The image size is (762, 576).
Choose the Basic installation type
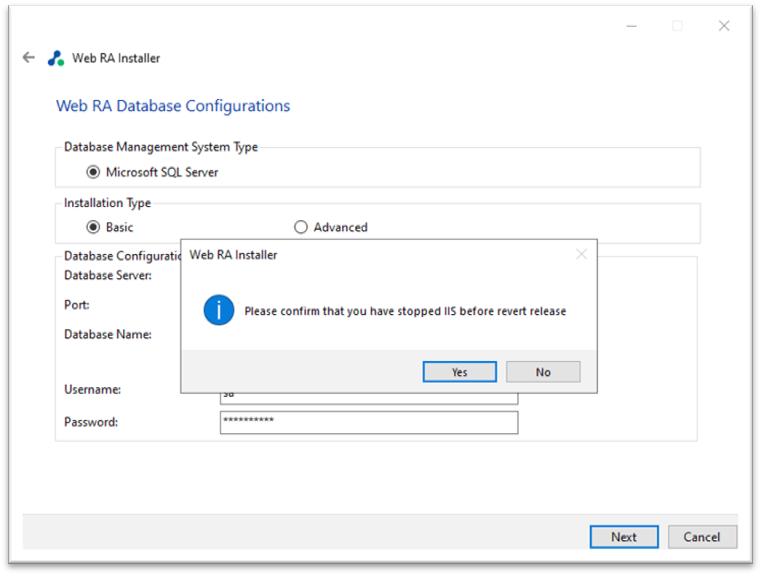click(x=94, y=227)
